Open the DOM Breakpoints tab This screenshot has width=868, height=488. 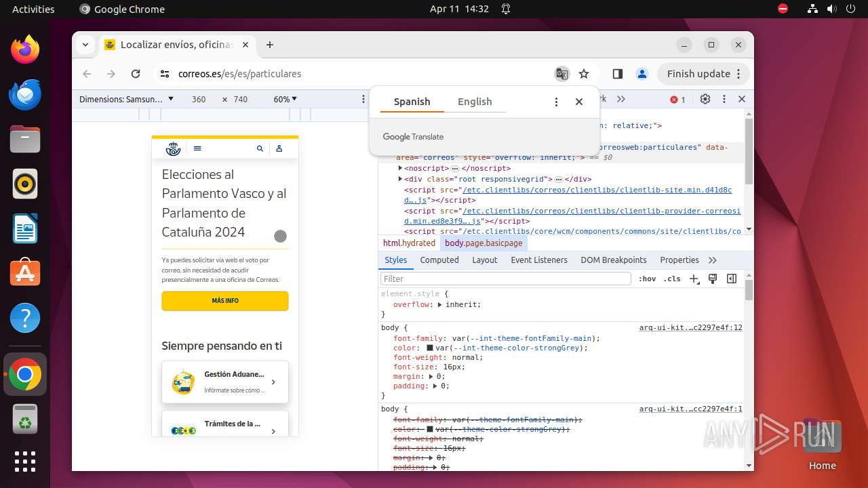point(614,260)
